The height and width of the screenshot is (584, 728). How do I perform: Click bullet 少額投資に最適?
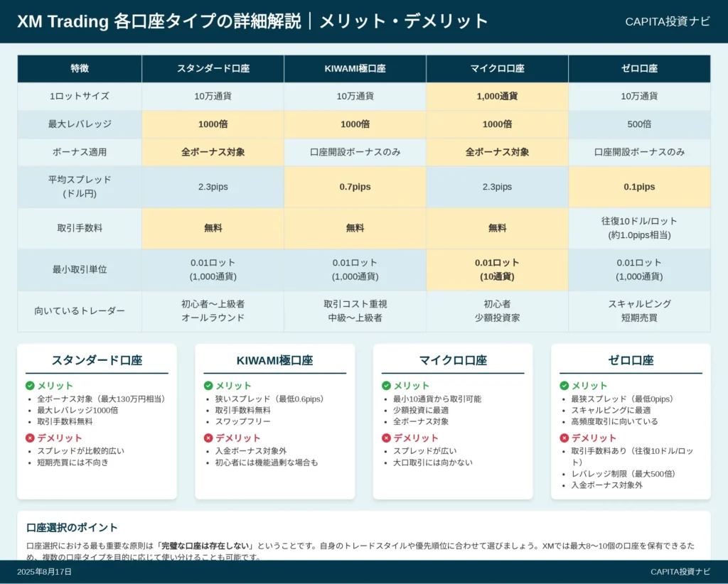pos(421,410)
